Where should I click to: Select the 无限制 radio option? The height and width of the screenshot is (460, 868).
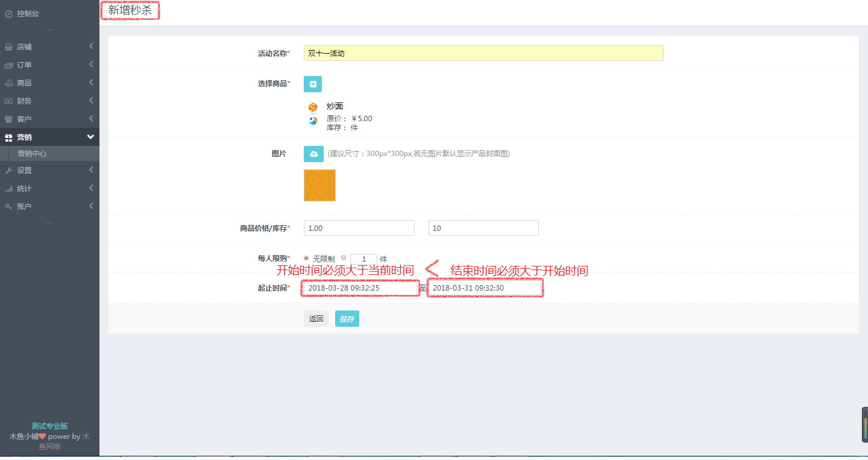[307, 258]
